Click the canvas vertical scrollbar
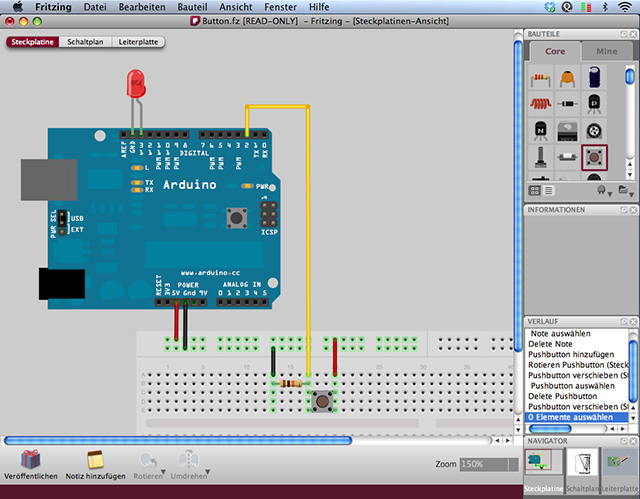Viewport: 640px width, 499px height. coord(518,196)
